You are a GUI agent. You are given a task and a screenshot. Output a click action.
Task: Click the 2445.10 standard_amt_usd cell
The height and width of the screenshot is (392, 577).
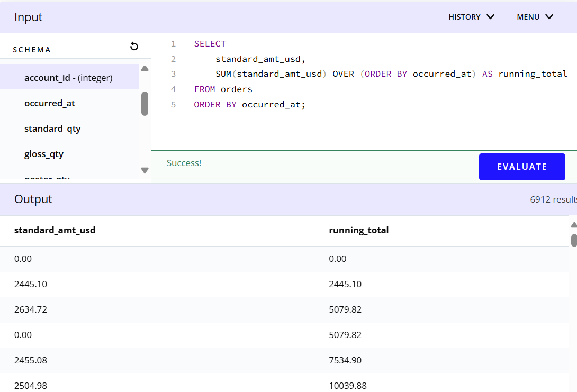click(x=31, y=284)
